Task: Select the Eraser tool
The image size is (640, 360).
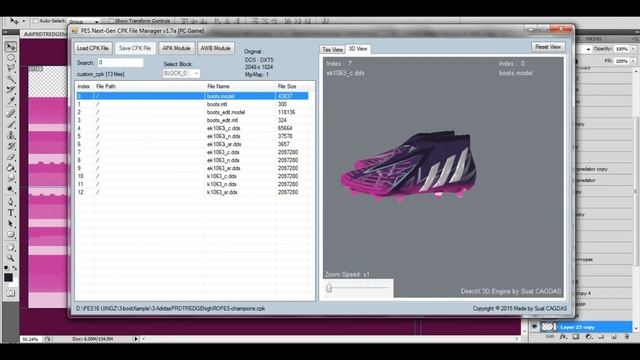Action: coord(11,157)
